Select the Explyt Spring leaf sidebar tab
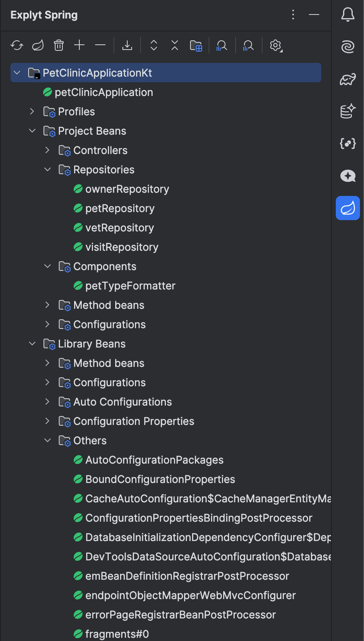Image resolution: width=364 pixels, height=641 pixels. (x=348, y=208)
